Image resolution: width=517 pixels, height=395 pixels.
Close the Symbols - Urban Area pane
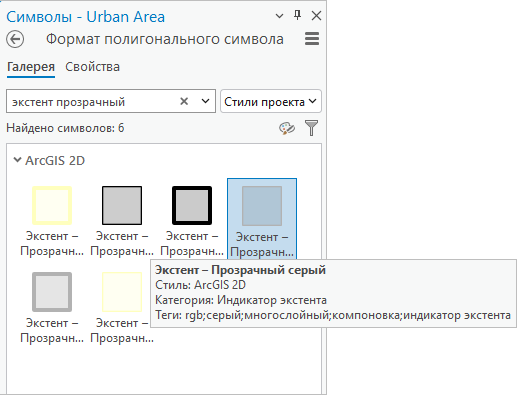point(316,16)
